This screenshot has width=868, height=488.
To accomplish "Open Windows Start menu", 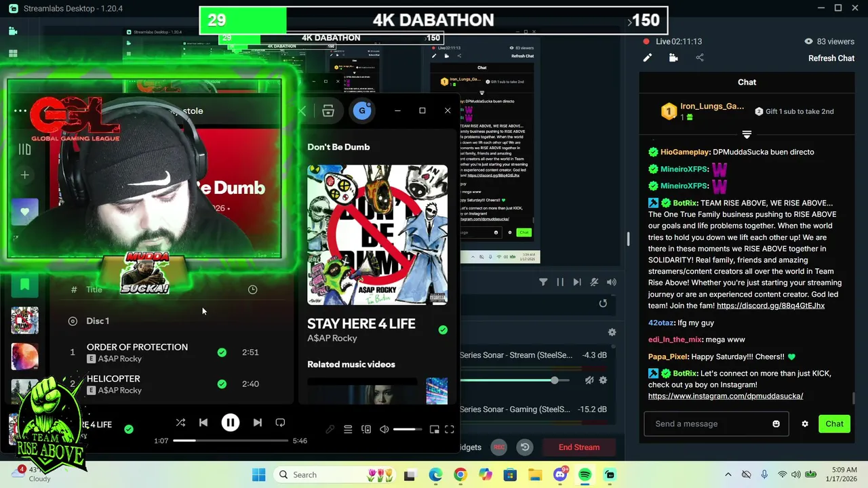I will tap(259, 475).
